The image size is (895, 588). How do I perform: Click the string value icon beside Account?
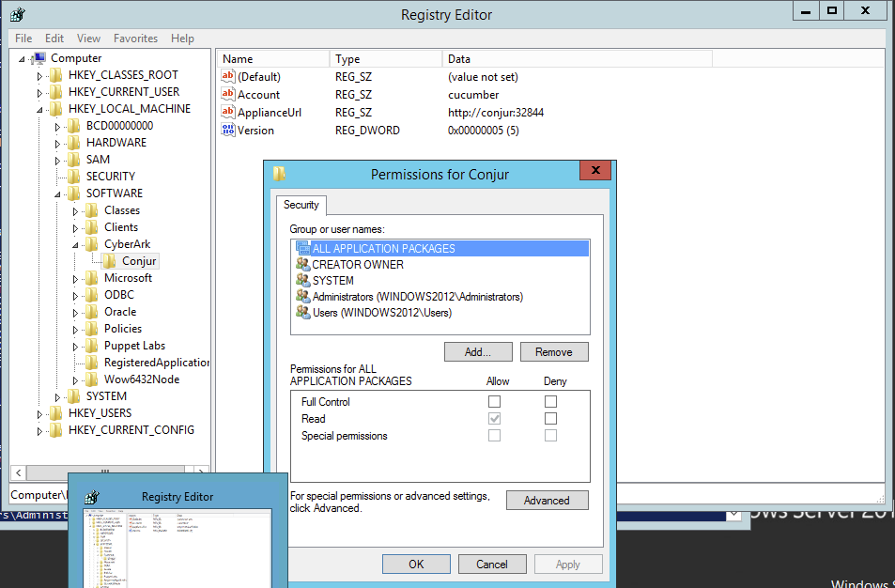[x=227, y=94]
